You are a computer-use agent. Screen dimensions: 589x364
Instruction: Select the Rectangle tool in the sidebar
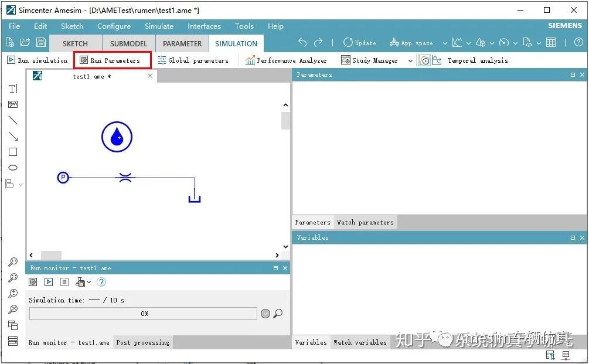point(13,152)
